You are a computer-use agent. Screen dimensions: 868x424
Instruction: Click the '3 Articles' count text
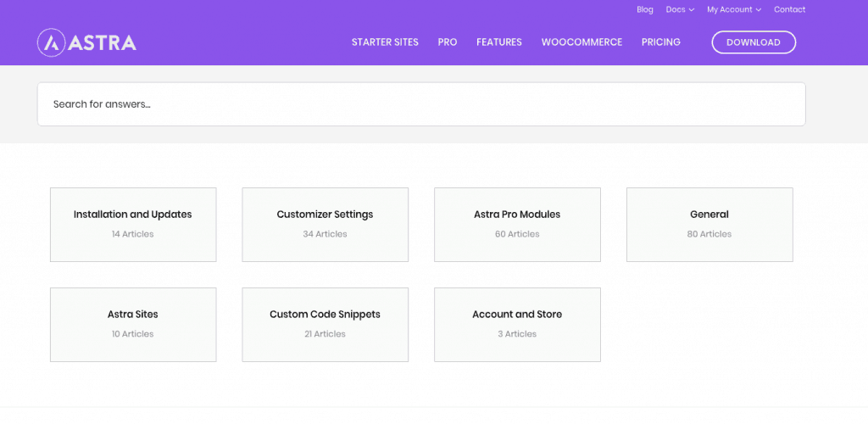[x=517, y=334]
